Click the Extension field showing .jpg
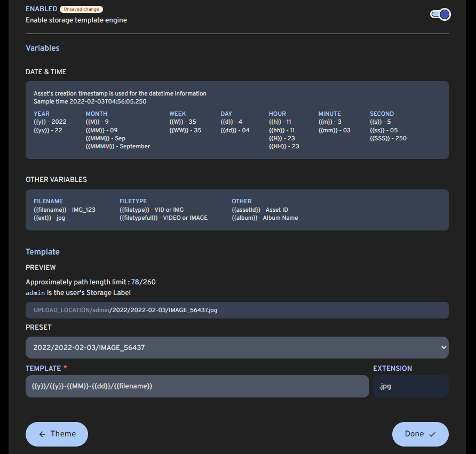The image size is (476, 454). (410, 386)
